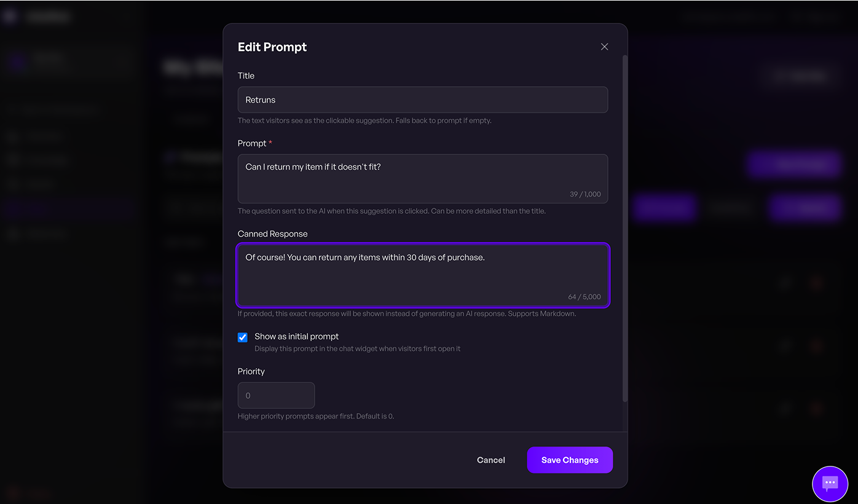The width and height of the screenshot is (858, 504).
Task: Click inside the Title field showing Retruns
Action: [423, 100]
